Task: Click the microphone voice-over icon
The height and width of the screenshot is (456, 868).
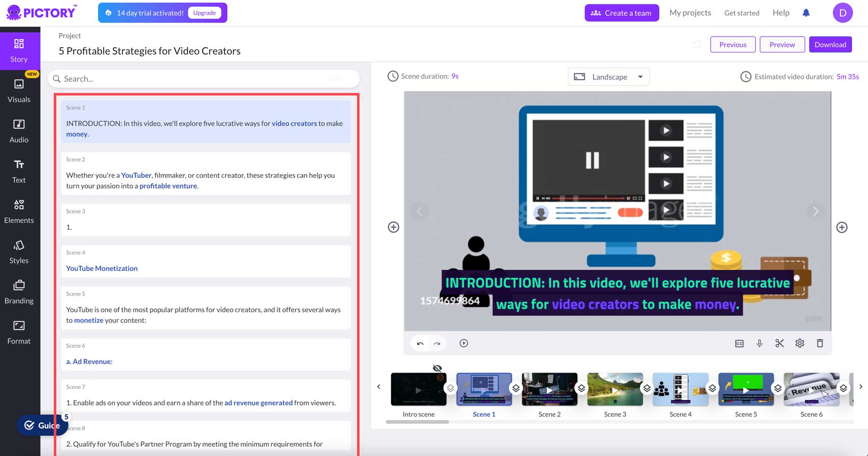Action: (759, 343)
